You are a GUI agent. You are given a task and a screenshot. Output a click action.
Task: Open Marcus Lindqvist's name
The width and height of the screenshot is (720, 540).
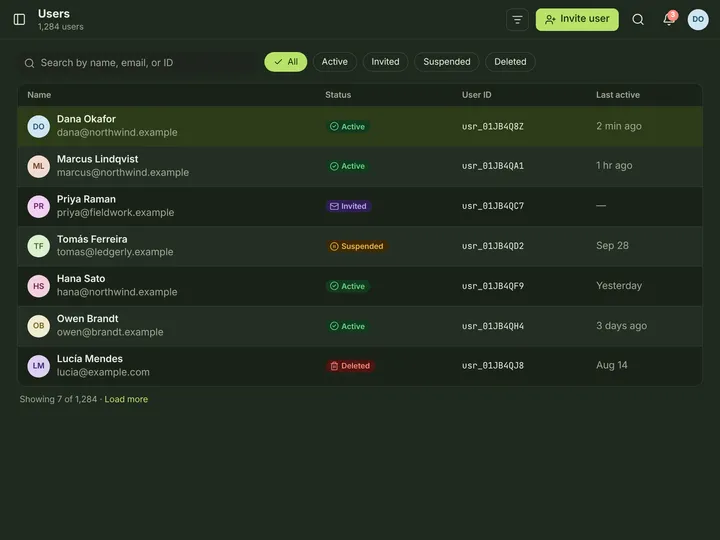tap(97, 159)
